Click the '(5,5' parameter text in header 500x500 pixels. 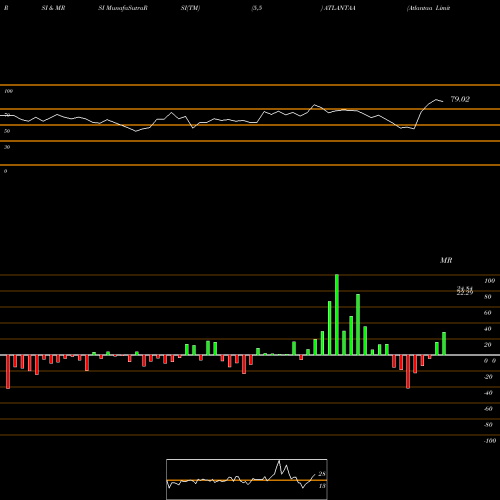[257, 8]
